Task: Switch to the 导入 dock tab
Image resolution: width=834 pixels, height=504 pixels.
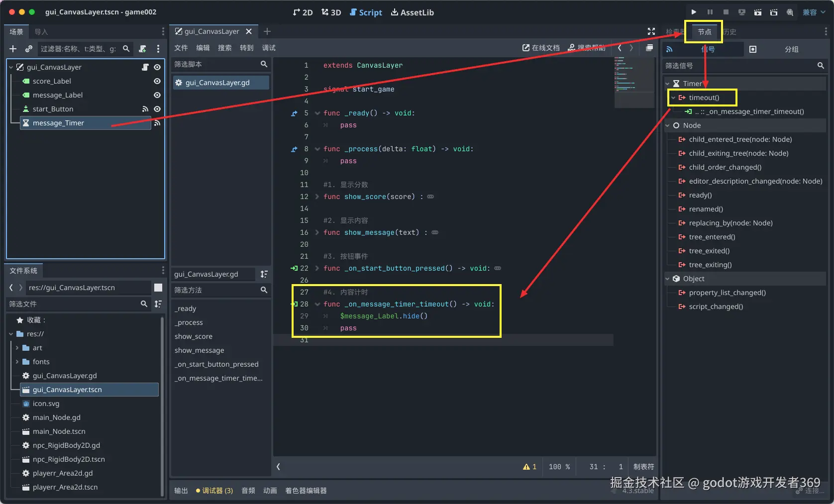Action: [41, 32]
